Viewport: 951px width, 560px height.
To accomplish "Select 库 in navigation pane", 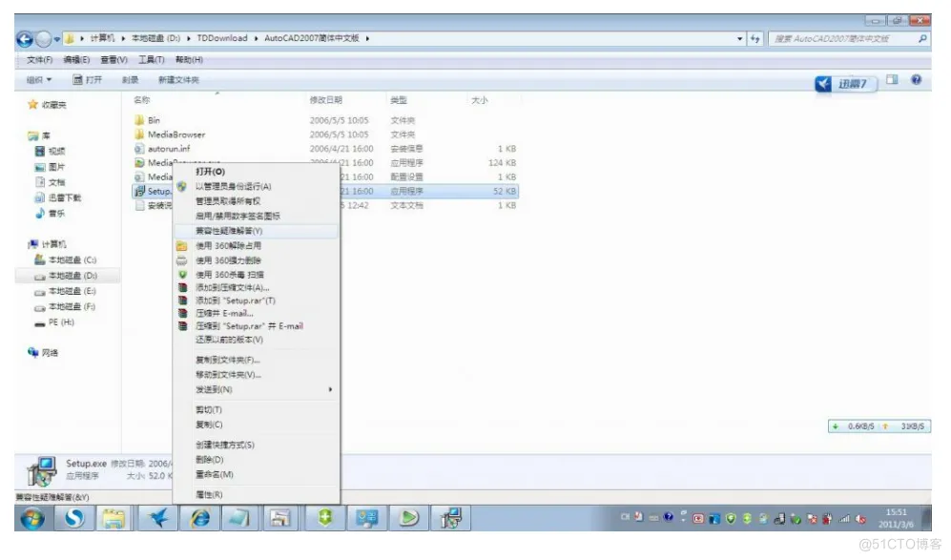I will (x=39, y=135).
